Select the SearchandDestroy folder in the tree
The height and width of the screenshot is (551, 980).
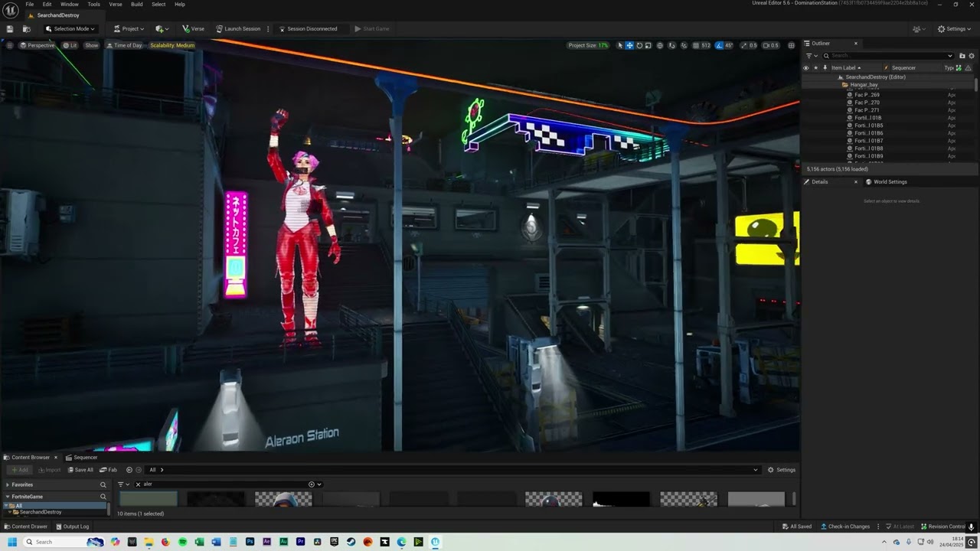coord(41,512)
